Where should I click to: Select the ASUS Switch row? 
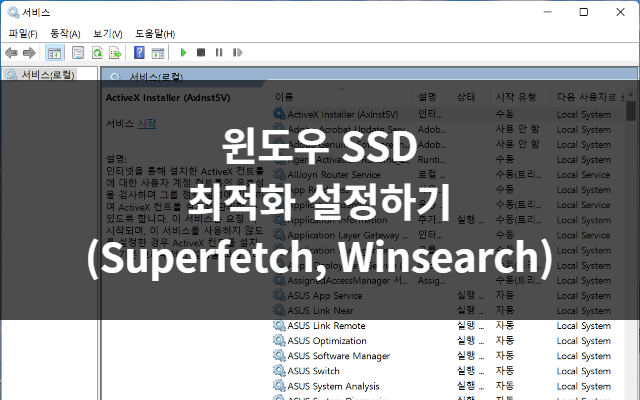click(x=448, y=371)
